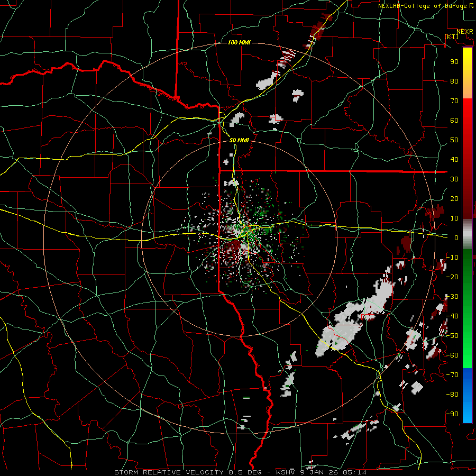The width and height of the screenshot is (476, 476).
Task: Click the -60 value on the velocity scale
Action: 452,355
